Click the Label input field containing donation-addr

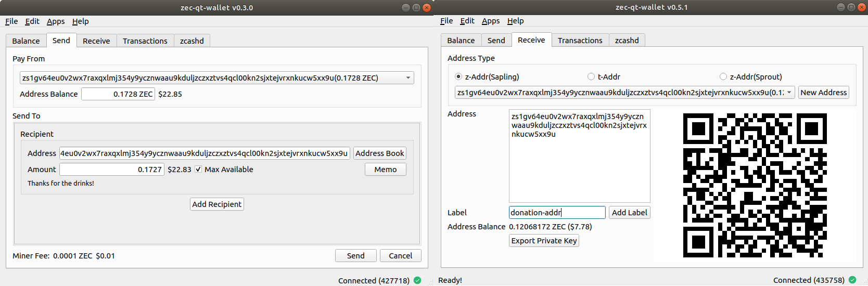tap(557, 213)
